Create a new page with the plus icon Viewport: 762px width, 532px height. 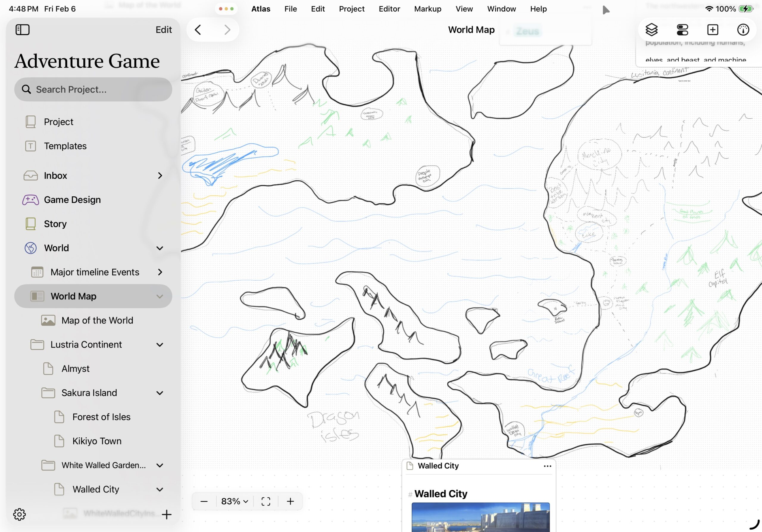point(713,30)
